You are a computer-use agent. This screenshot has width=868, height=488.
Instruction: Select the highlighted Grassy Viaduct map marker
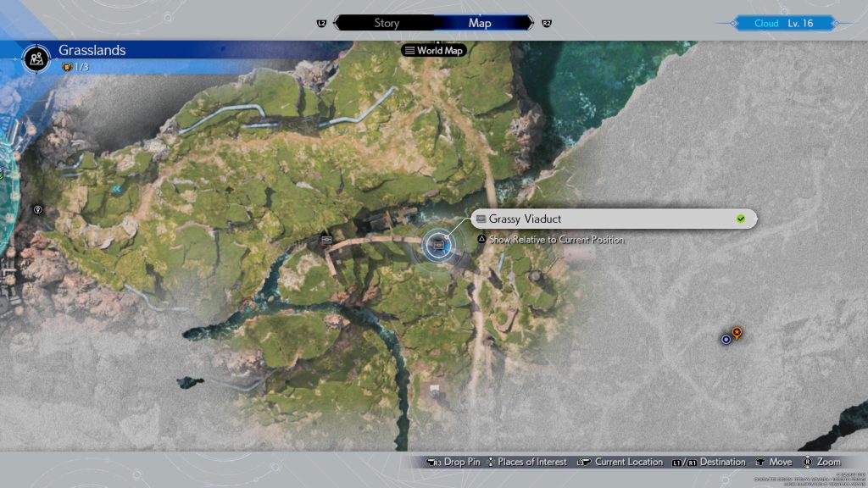point(438,244)
